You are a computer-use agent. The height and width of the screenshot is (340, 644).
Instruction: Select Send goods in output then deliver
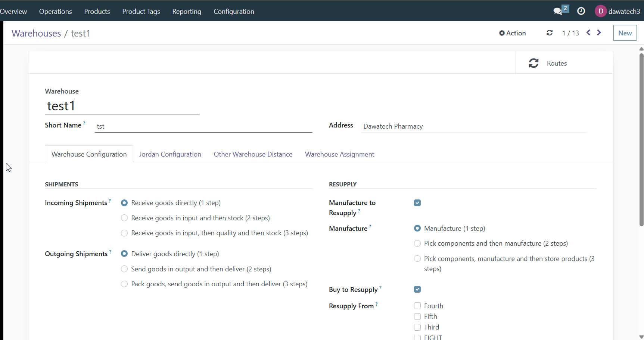(124, 269)
